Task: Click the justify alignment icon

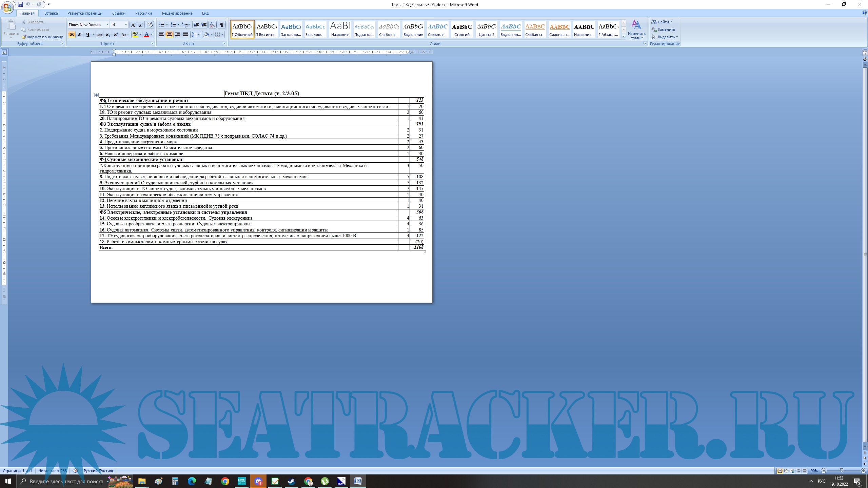Action: click(185, 35)
